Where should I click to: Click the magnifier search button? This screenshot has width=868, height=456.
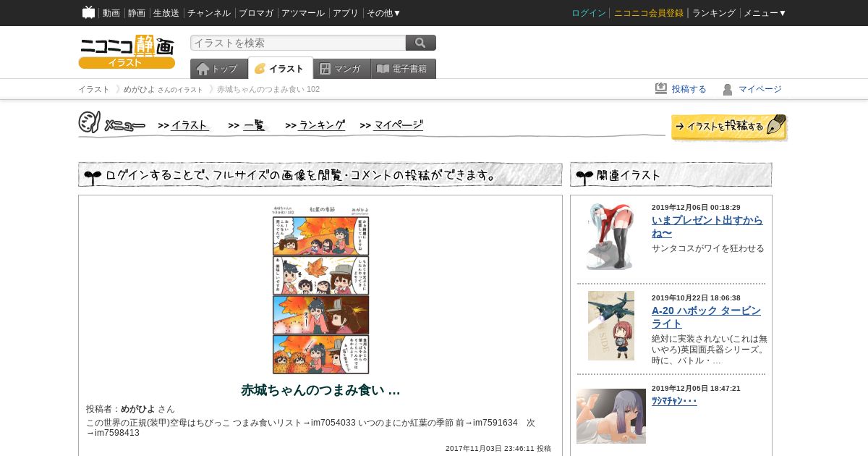pyautogui.click(x=421, y=43)
